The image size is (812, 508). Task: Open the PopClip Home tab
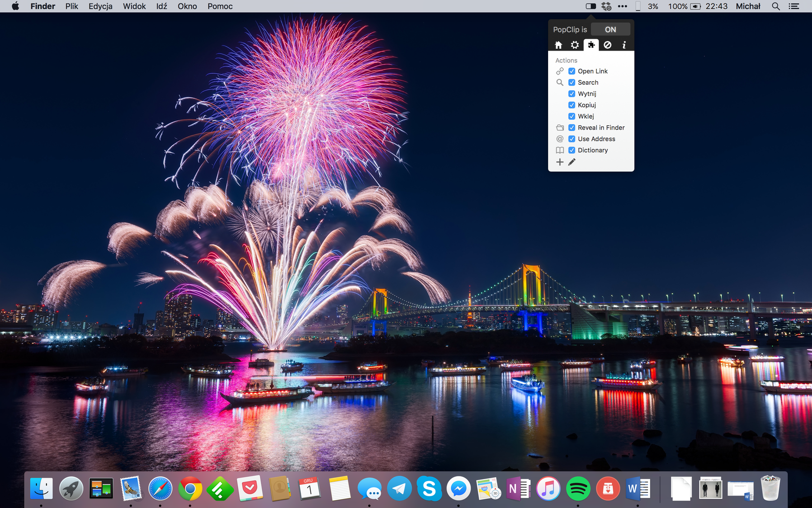[558, 45]
